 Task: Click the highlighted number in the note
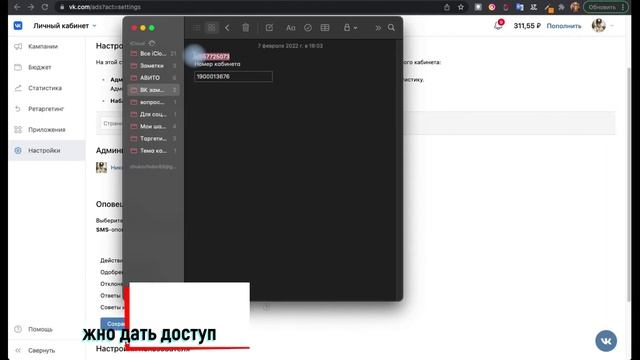pos(212,56)
